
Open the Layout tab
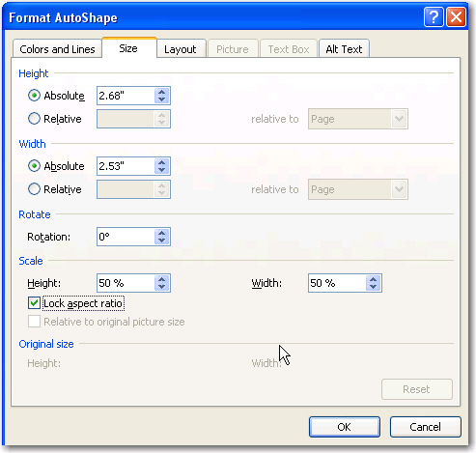(181, 49)
